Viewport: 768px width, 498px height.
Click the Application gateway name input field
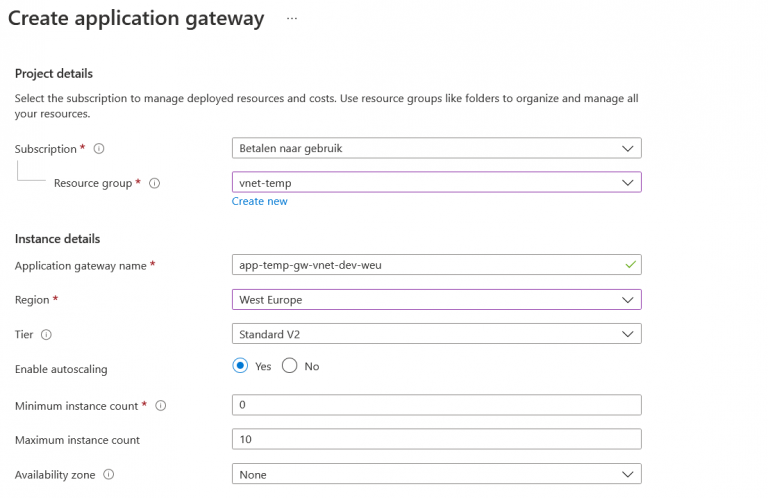click(425, 265)
